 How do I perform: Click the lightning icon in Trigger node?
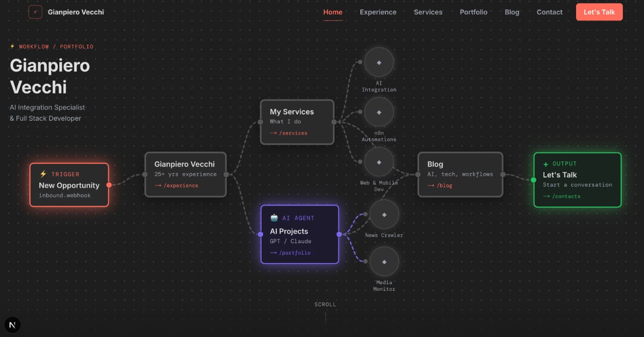coord(43,174)
